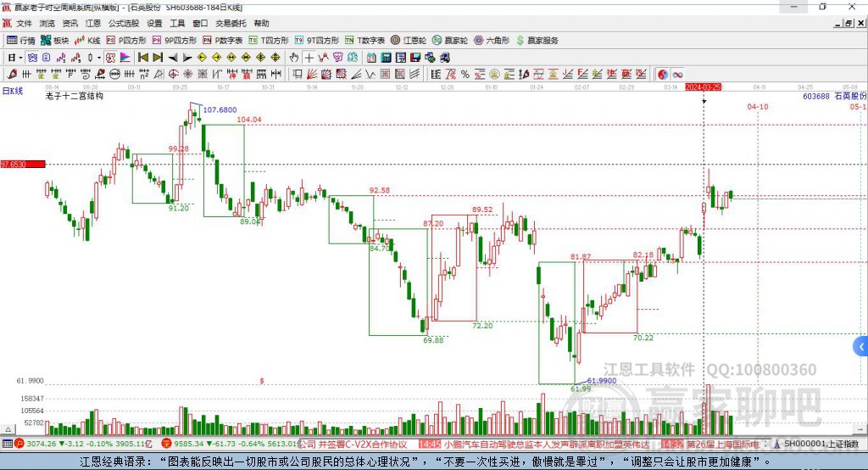Open the calendar icon
Screen dimensions: 868x470
[x=371, y=58]
